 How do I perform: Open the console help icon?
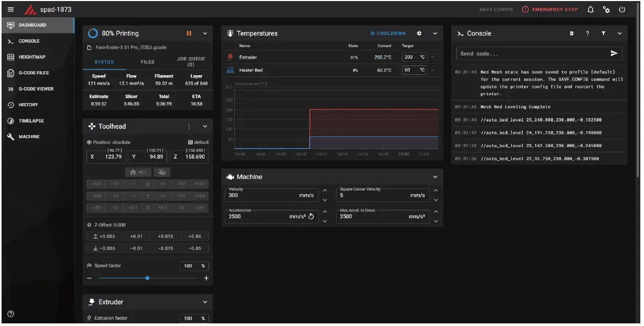click(x=587, y=33)
